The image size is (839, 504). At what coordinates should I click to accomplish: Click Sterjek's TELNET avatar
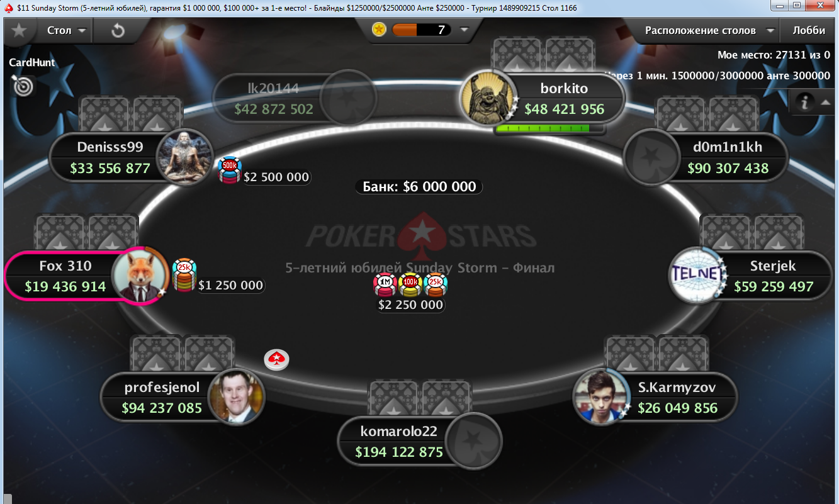[694, 274]
